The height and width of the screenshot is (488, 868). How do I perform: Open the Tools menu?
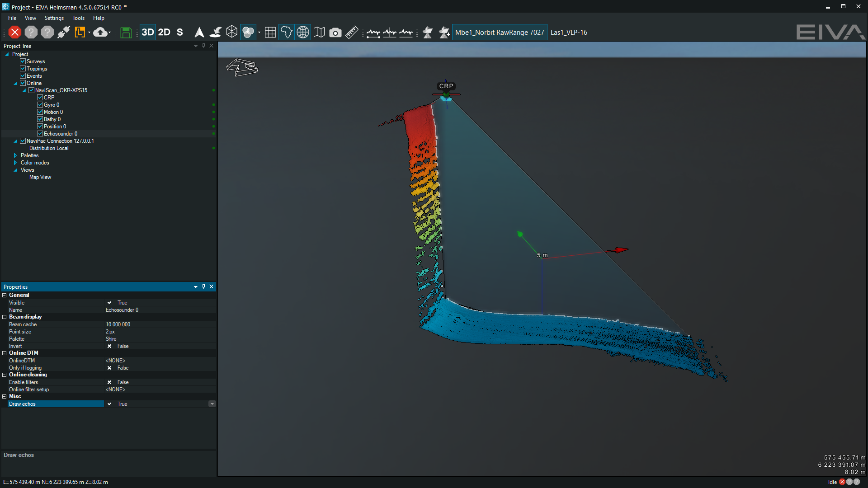78,18
